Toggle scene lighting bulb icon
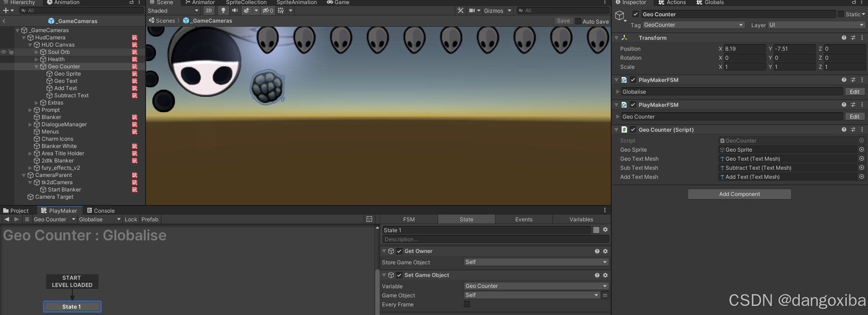Screen dimensions: 868x315 point(223,10)
